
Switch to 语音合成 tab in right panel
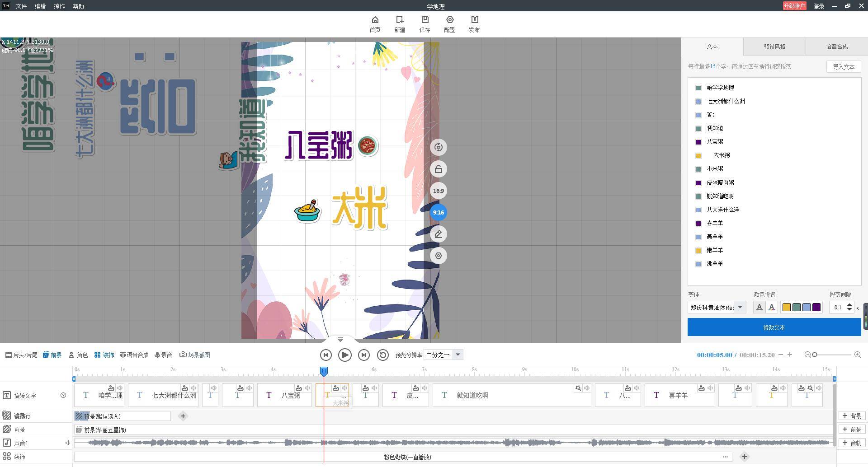pos(837,47)
